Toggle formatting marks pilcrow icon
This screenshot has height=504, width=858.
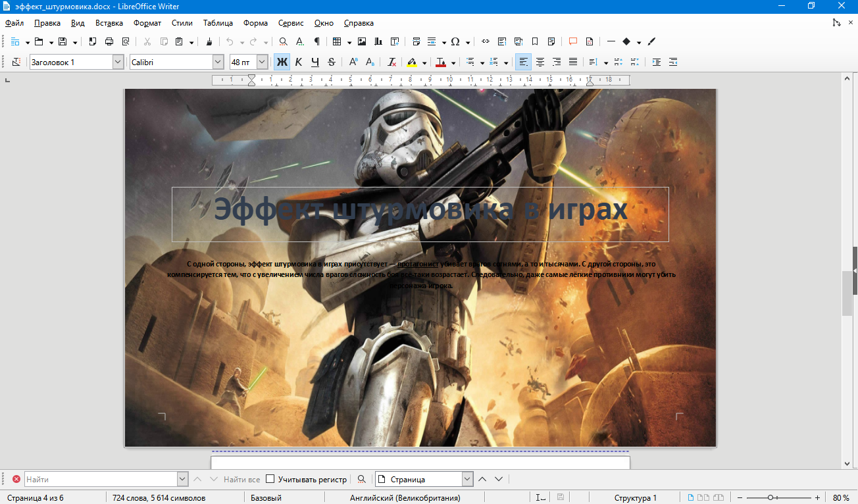coord(316,41)
